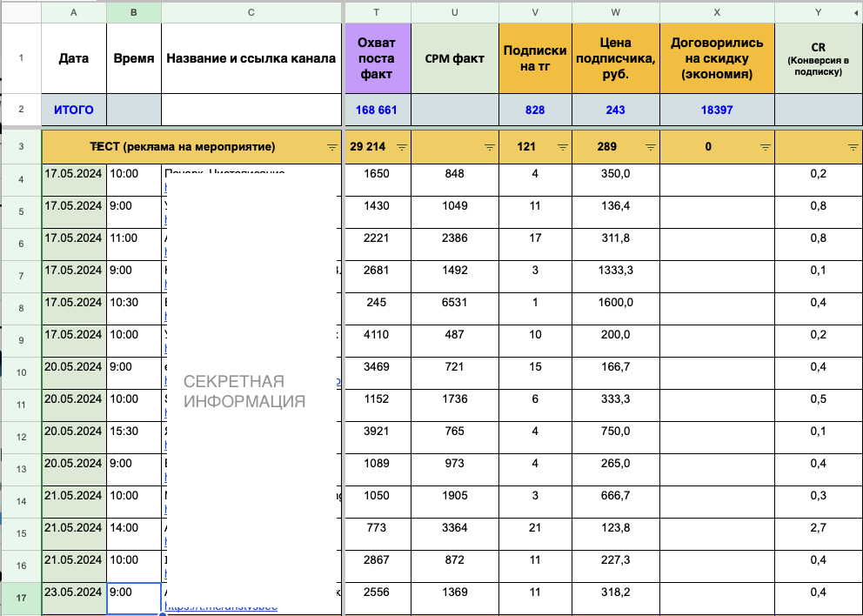The width and height of the screenshot is (863, 616).
Task: Select the time cell 14:00
Action: [x=134, y=534]
